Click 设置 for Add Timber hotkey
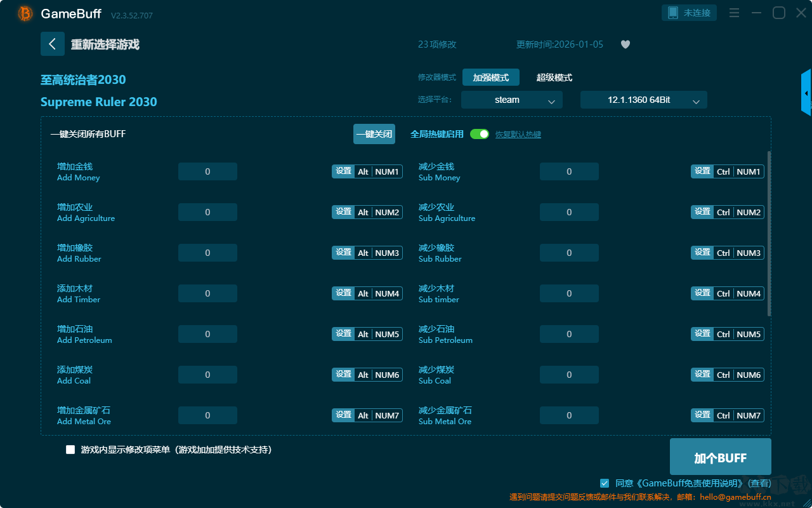The width and height of the screenshot is (812, 508). tap(343, 293)
